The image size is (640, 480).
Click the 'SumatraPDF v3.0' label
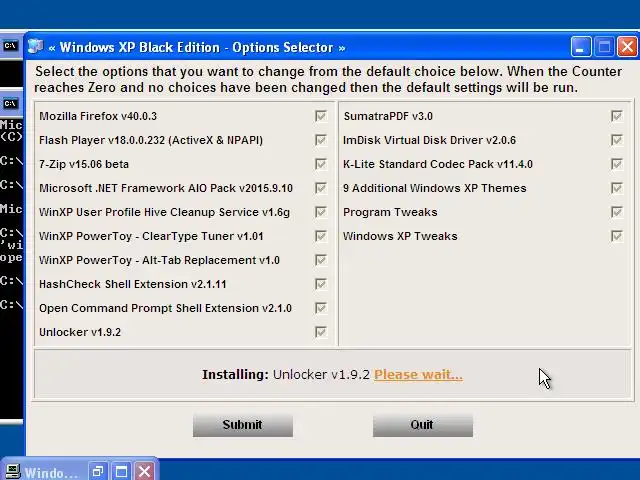tap(388, 116)
